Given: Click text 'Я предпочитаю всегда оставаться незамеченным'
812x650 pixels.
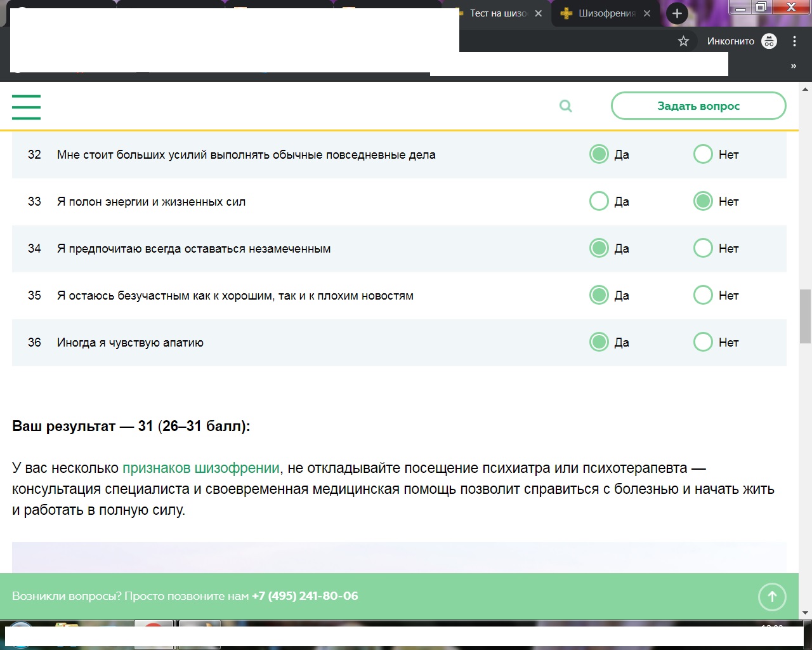Looking at the screenshot, I should (x=193, y=249).
